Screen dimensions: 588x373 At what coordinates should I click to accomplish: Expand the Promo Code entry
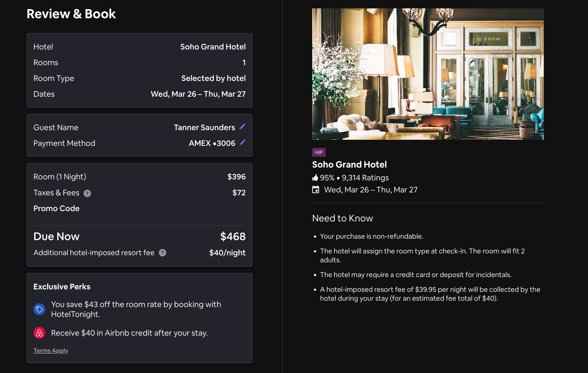pos(57,208)
